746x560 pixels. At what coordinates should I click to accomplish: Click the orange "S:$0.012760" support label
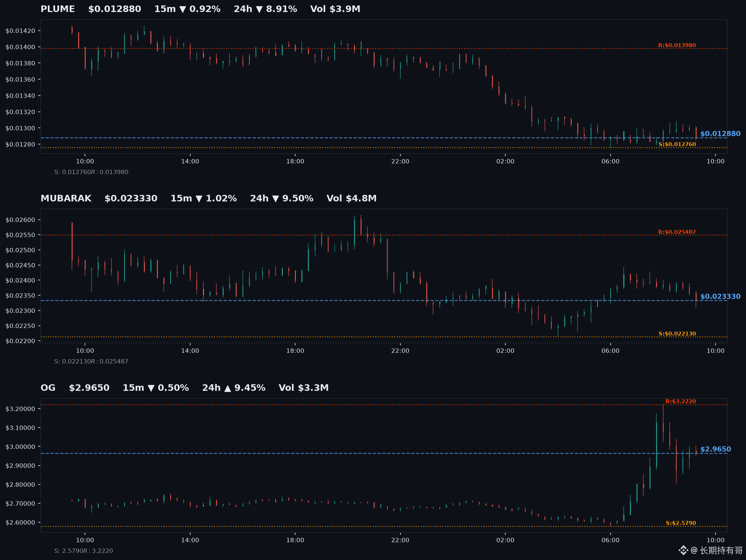(677, 144)
